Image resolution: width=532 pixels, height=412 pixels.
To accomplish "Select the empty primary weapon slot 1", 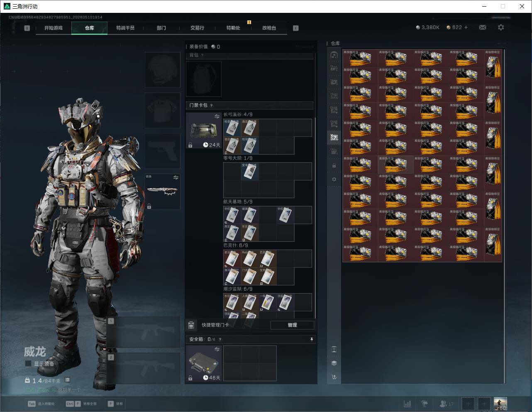I will (143, 332).
